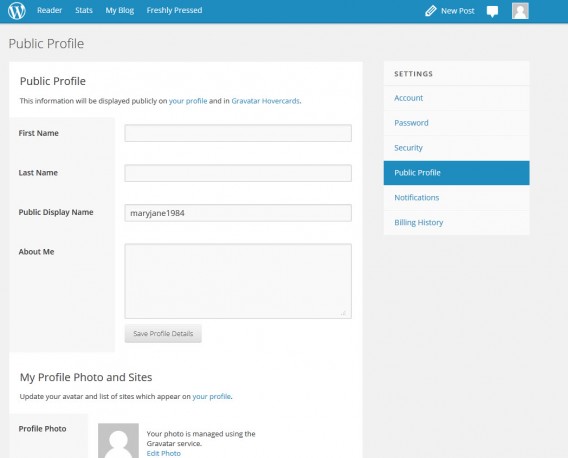Go to My Blog
Screen dimensions: 568x458
[120, 10]
